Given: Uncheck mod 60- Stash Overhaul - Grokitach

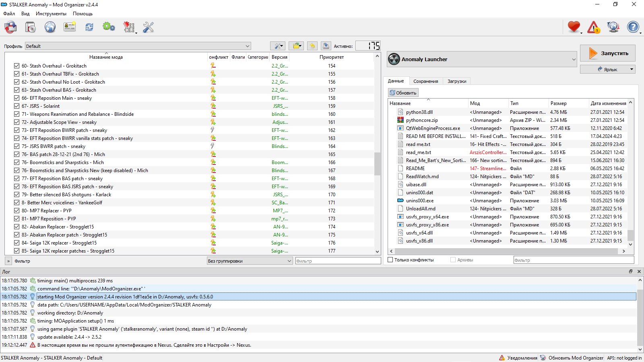Looking at the screenshot, I should click(17, 66).
